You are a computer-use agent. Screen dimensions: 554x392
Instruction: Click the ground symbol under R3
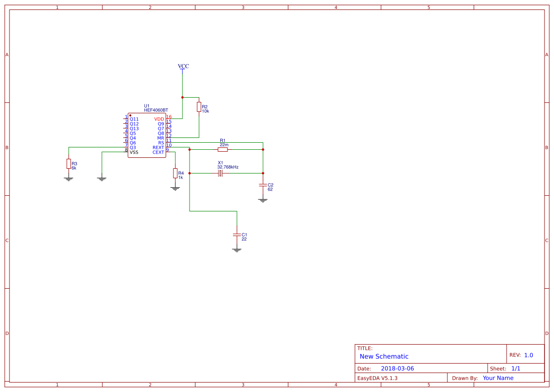69,179
